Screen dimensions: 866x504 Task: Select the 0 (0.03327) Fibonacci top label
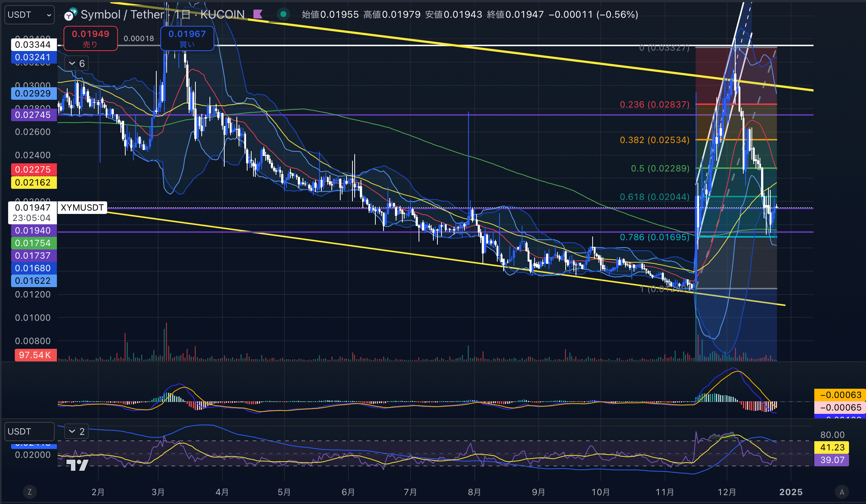point(664,48)
